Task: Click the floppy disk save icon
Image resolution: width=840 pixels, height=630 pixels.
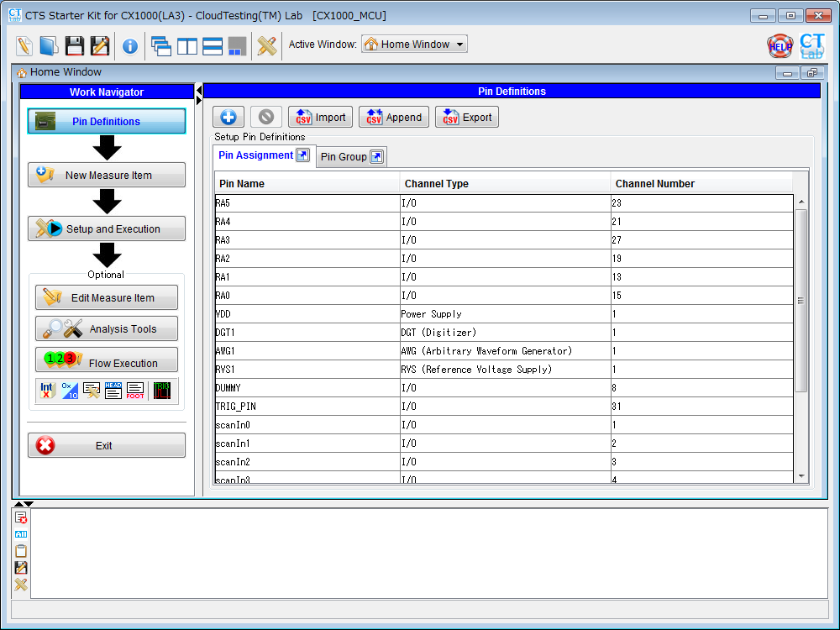Action: click(x=75, y=46)
